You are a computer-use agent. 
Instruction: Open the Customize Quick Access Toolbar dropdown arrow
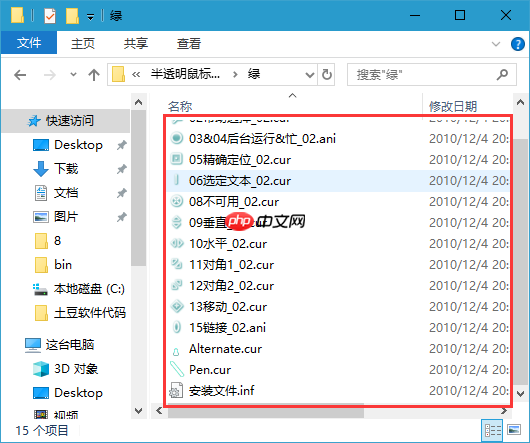(90, 17)
